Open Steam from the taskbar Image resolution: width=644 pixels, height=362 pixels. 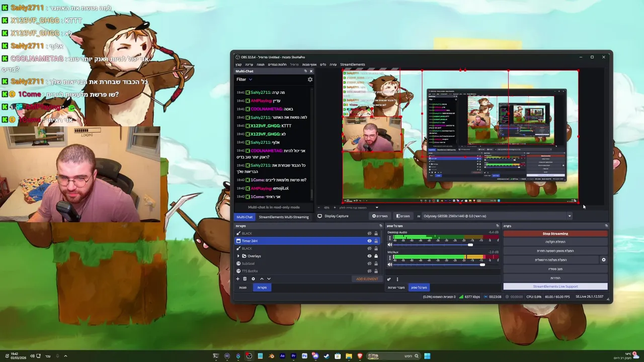(327, 356)
